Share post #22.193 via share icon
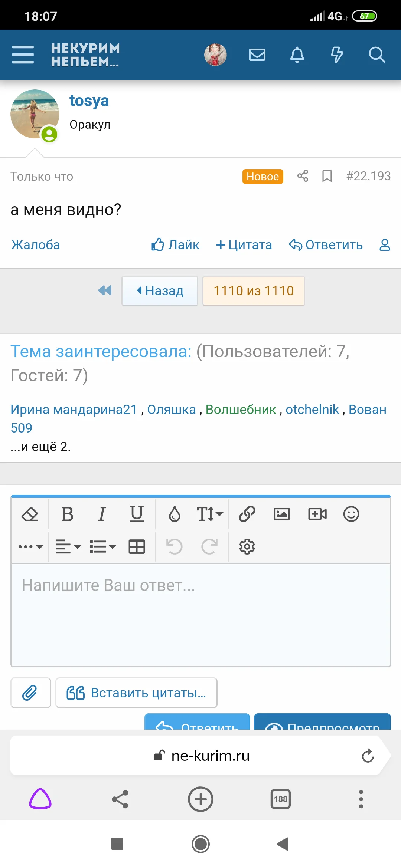401x868 pixels. [x=303, y=176]
